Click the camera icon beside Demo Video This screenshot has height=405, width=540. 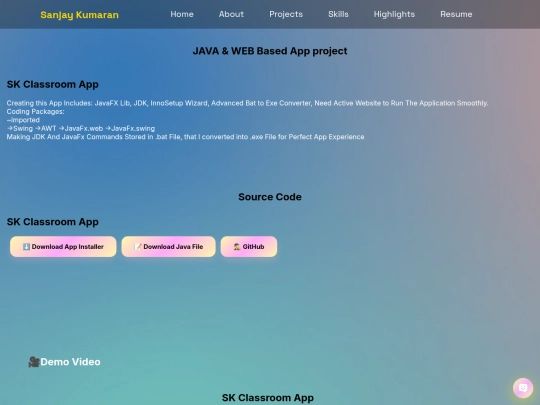[x=34, y=362]
